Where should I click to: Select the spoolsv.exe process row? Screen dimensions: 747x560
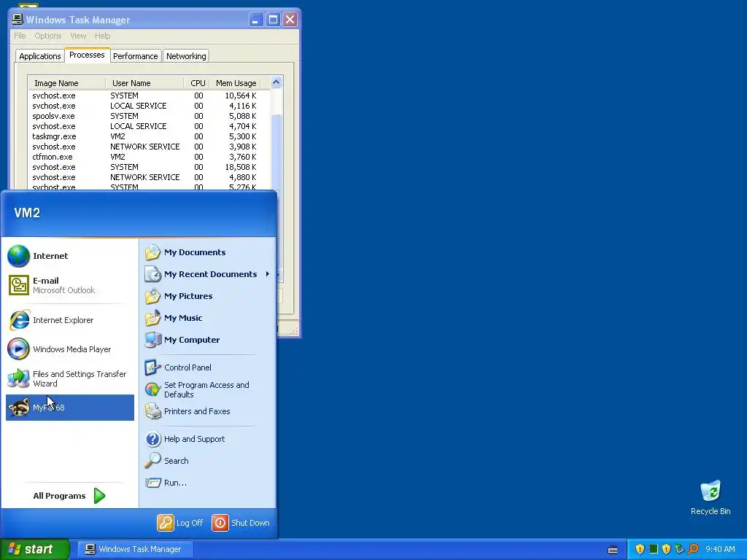tap(149, 116)
